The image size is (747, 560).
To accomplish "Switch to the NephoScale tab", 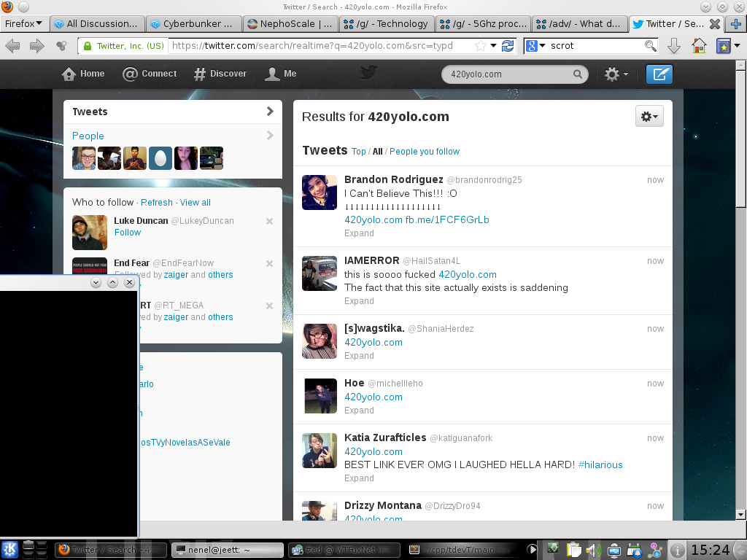I will (290, 24).
